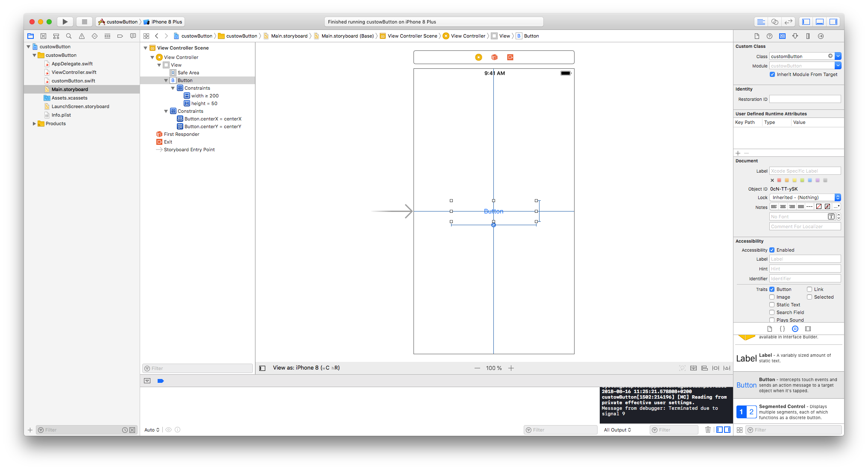Collapse Button's Constraints group
Viewport: 868px width, 470px height.
click(x=173, y=88)
